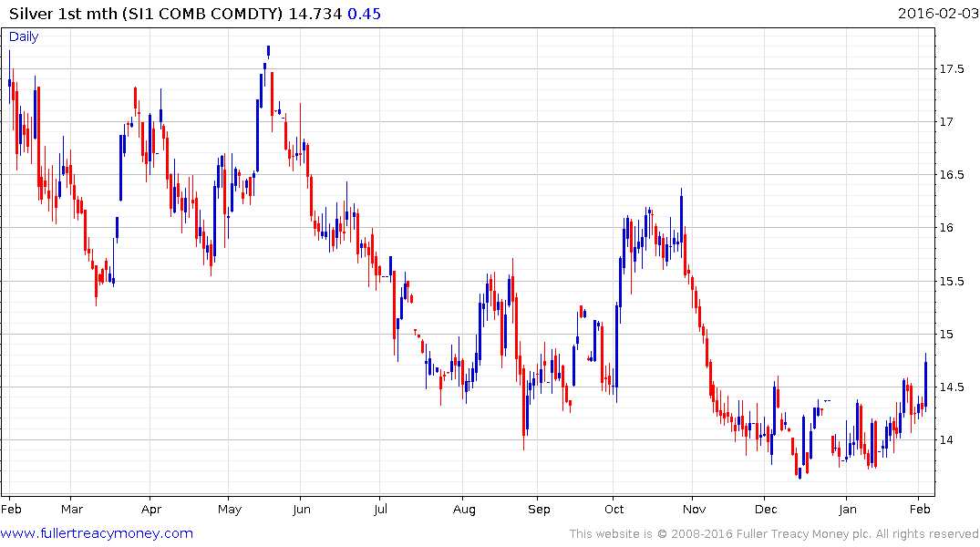Open the www.fullertreacymoney.com link
The image size is (980, 547).
97,533
